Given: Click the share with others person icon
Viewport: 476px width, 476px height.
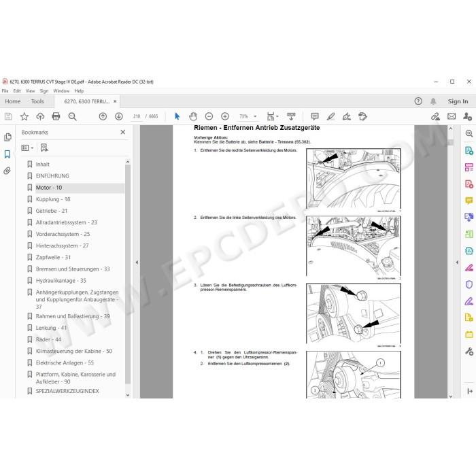Looking at the screenshot, I should click(467, 116).
